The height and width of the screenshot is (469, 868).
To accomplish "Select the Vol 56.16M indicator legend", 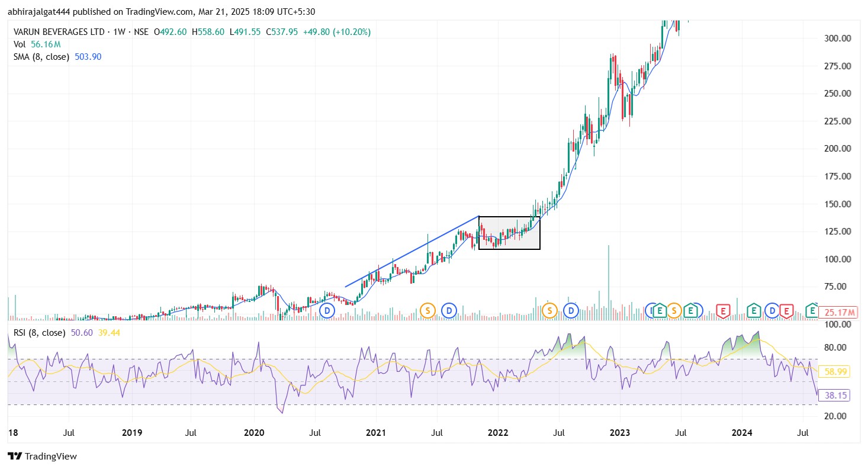I will 37,44.
